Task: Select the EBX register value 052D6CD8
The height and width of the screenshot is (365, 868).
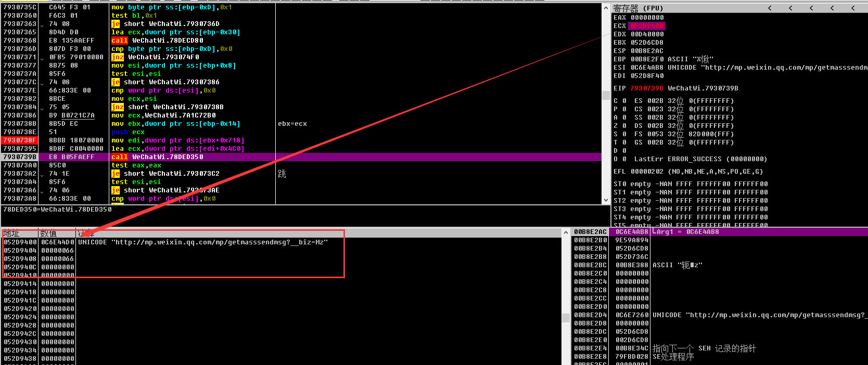Action: pos(647,43)
